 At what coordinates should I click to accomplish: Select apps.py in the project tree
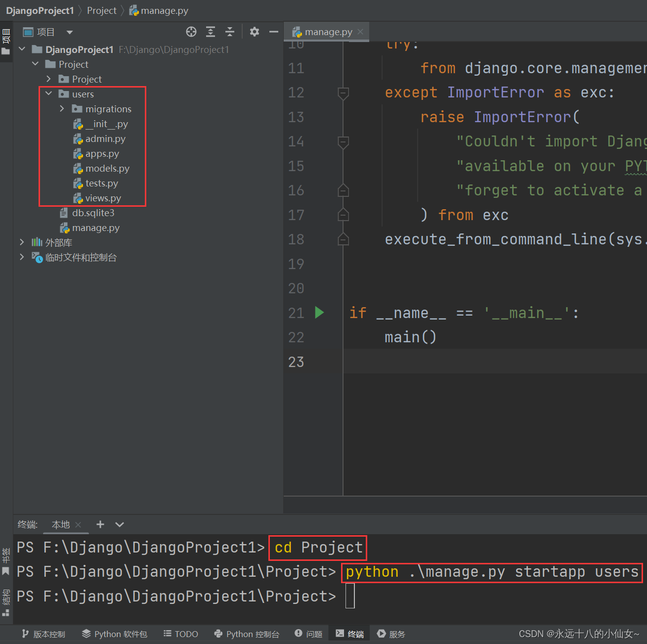coord(96,153)
